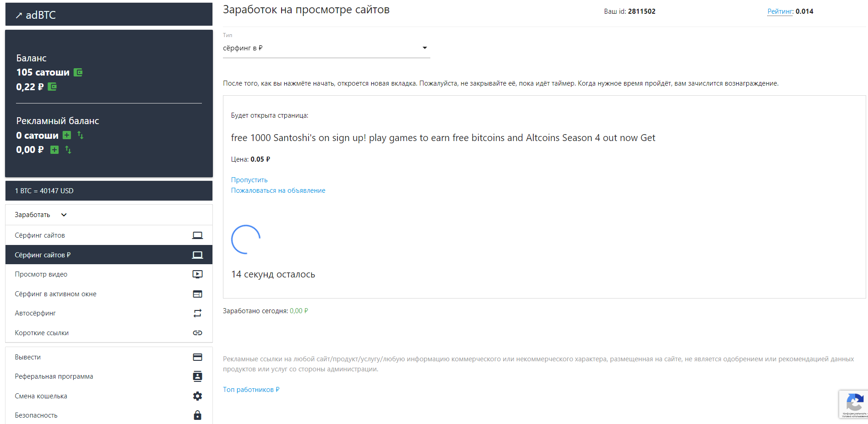
Task: Open the Рейтинг link
Action: [x=780, y=11]
